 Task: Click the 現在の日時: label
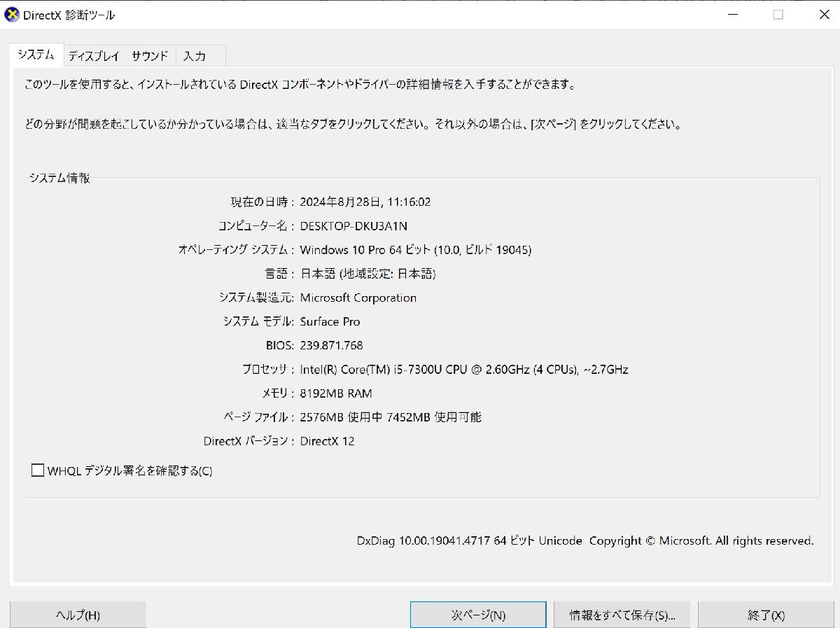pos(263,202)
